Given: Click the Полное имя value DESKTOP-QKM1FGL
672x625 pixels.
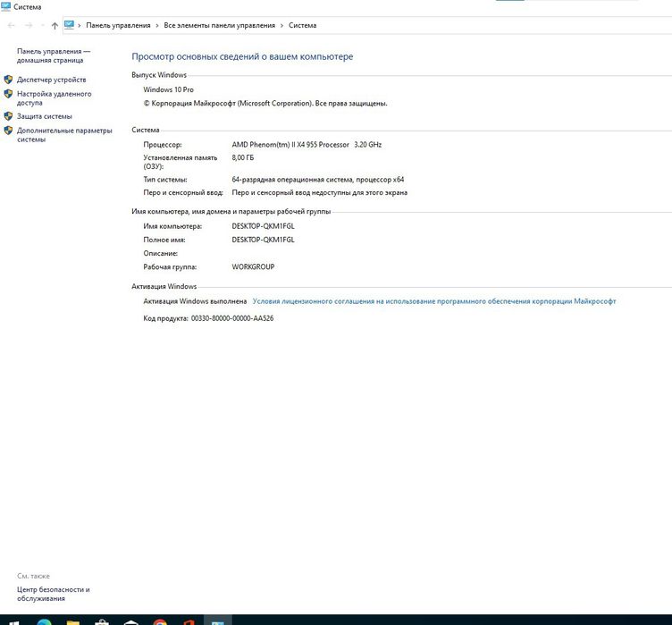Looking at the screenshot, I should (263, 240).
